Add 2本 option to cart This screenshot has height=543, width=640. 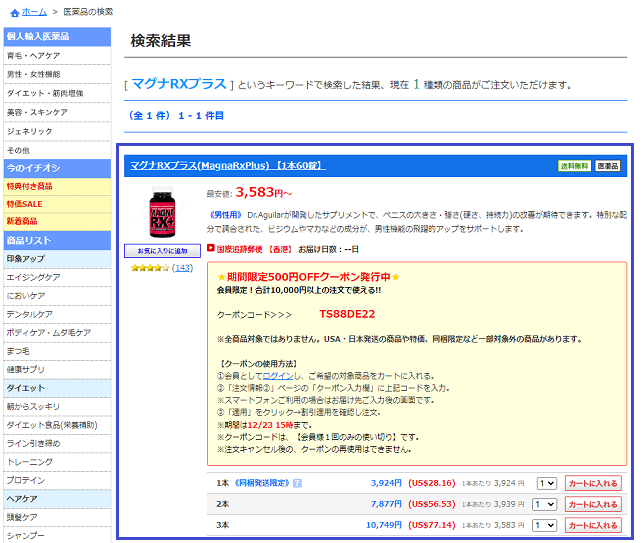(593, 504)
